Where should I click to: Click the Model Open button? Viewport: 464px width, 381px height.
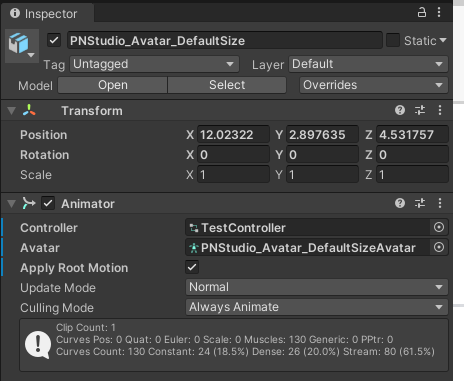tap(113, 85)
